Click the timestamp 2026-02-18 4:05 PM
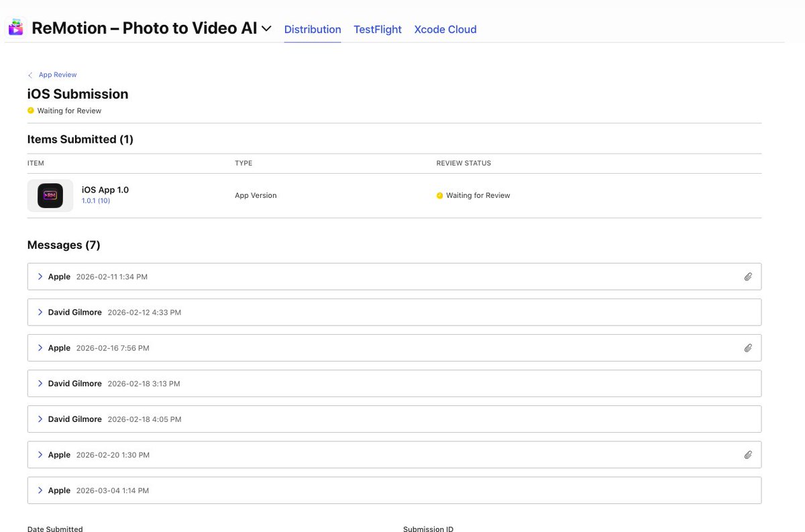The width and height of the screenshot is (805, 532). point(144,419)
